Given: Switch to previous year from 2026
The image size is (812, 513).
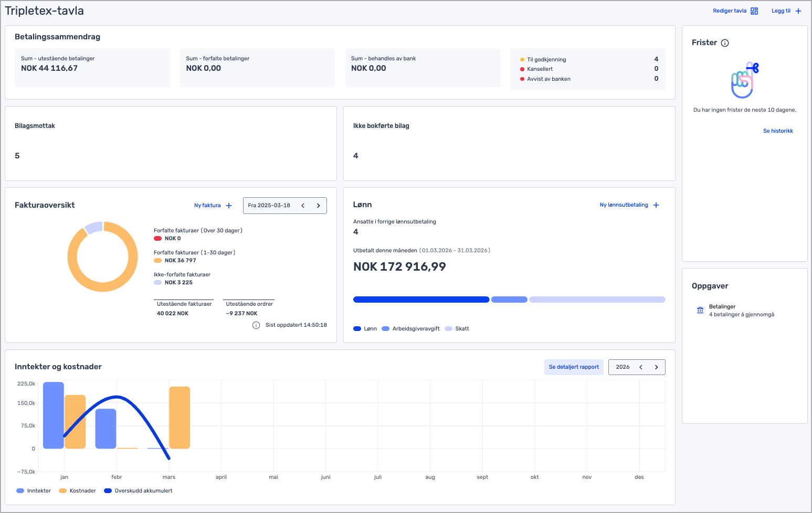Looking at the screenshot, I should [x=641, y=367].
